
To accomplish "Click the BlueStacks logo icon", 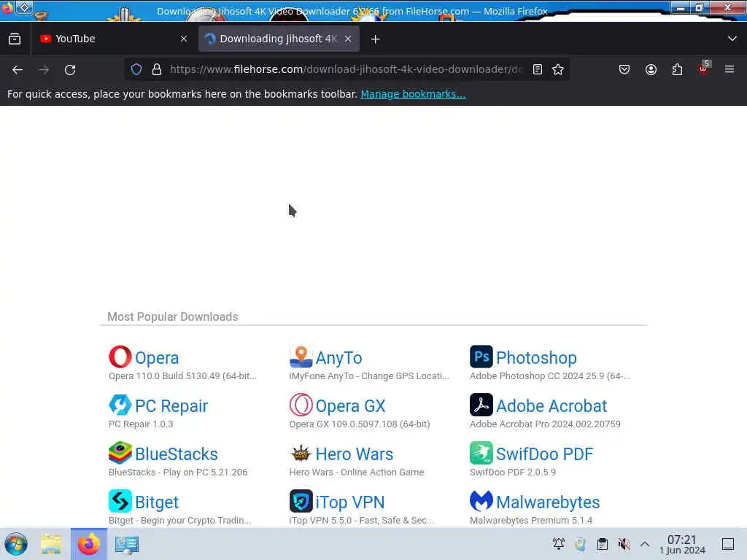I will (x=120, y=453).
